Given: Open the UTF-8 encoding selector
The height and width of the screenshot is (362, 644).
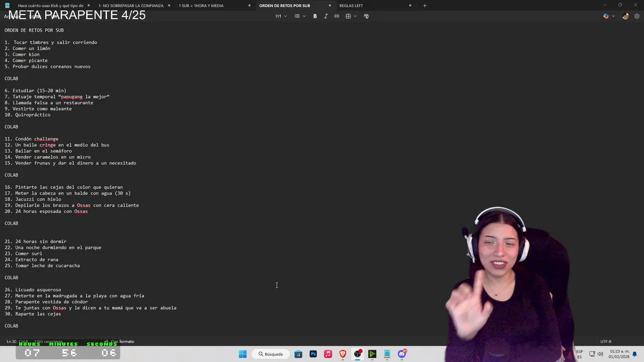Looking at the screenshot, I should coord(606,341).
